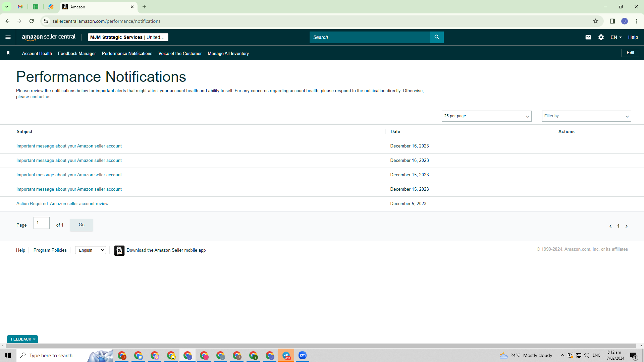The height and width of the screenshot is (362, 644).
Task: Open the Gmail pinned tab
Action: (x=20, y=7)
